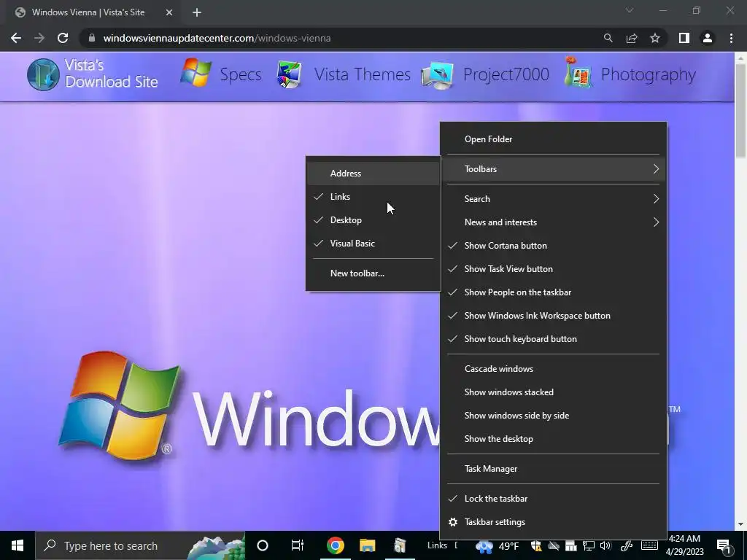Click the third pinned taskbar app icon
This screenshot has height=560, width=747.
400,545
